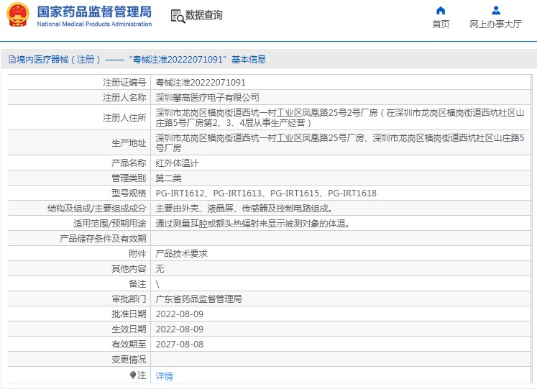Click the 国家药品监督管理局 site title
The width and height of the screenshot is (537, 392).
tap(94, 12)
